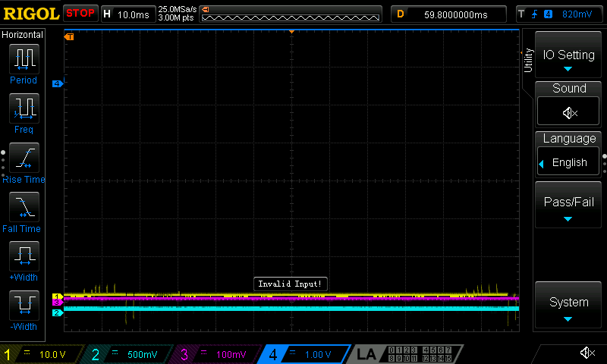Click the Utility side tab
607x364 pixels.
click(528, 61)
